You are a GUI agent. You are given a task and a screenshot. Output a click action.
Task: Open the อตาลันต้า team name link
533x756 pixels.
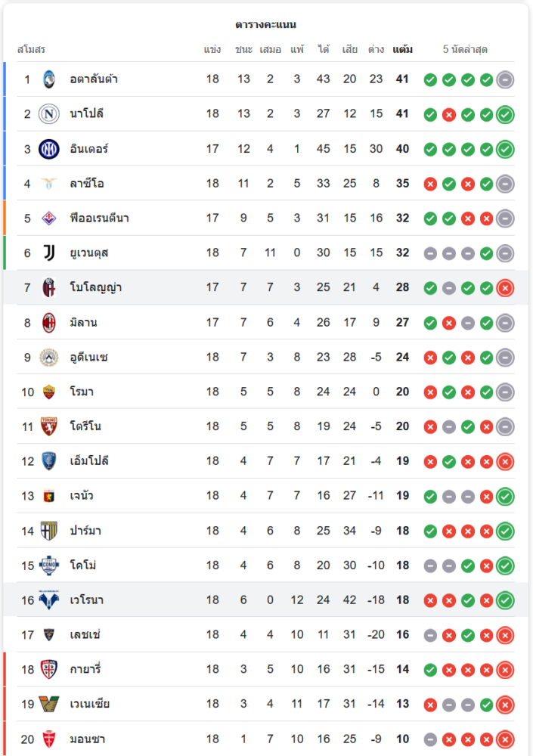(94, 79)
